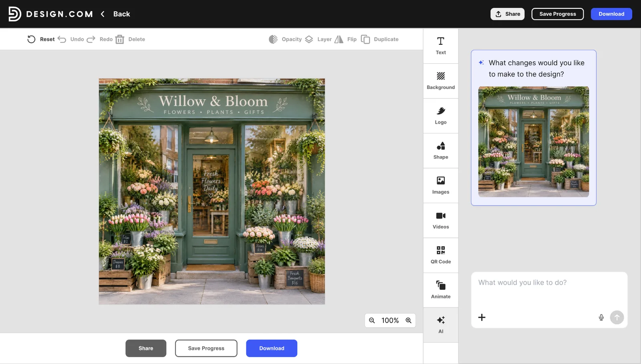
Task: Go Back using the header arrow
Action: (103, 14)
